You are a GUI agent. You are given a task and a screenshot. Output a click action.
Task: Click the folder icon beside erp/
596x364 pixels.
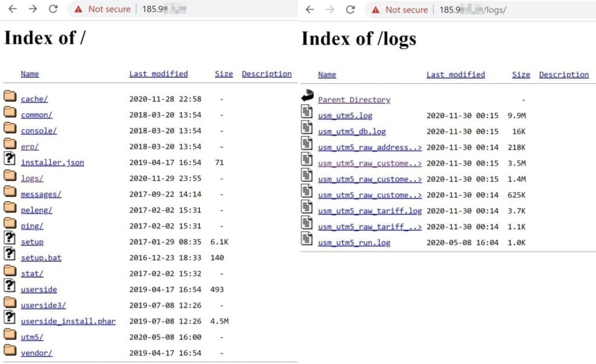click(10, 144)
